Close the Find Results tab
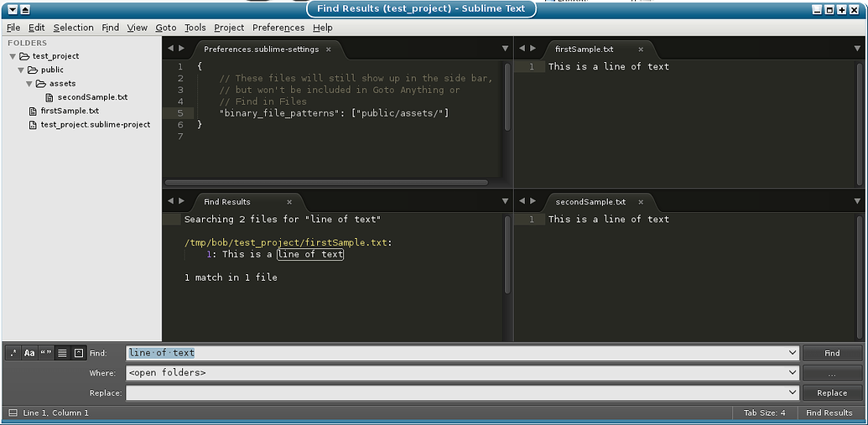 pos(289,202)
